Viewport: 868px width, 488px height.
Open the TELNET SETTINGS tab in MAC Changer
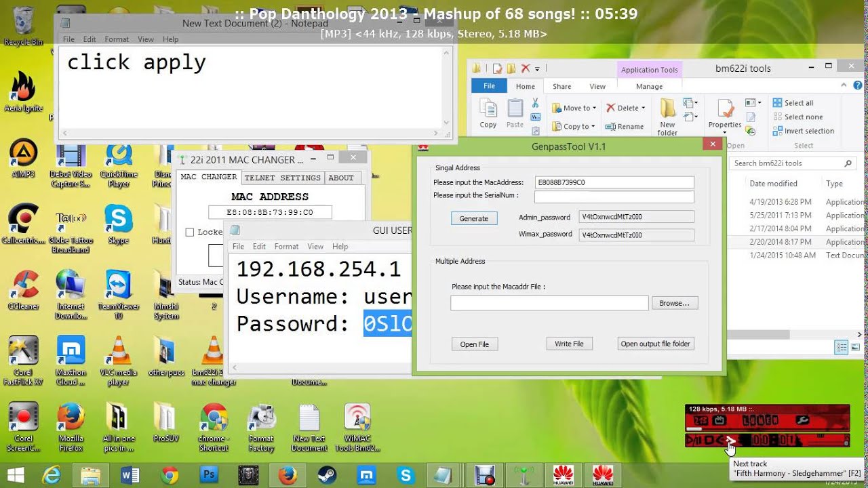click(x=282, y=178)
